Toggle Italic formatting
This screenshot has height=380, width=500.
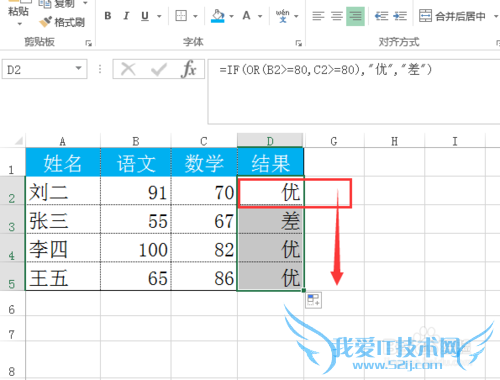126,16
